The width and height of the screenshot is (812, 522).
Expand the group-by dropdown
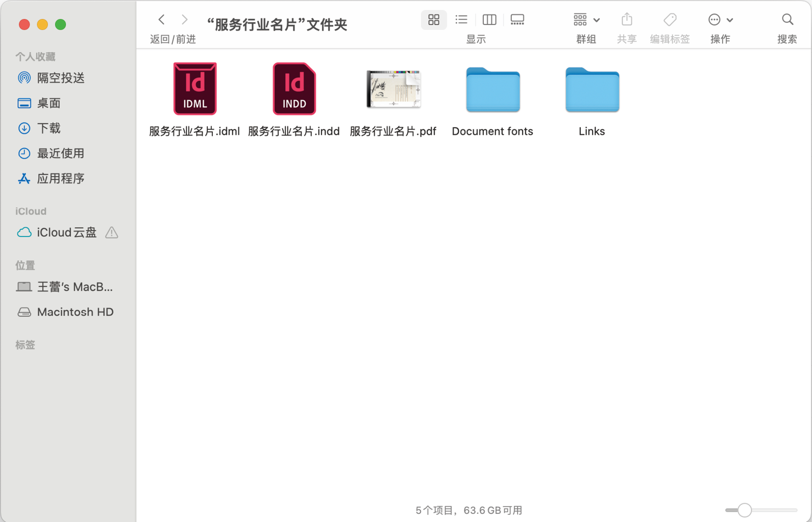pyautogui.click(x=586, y=20)
